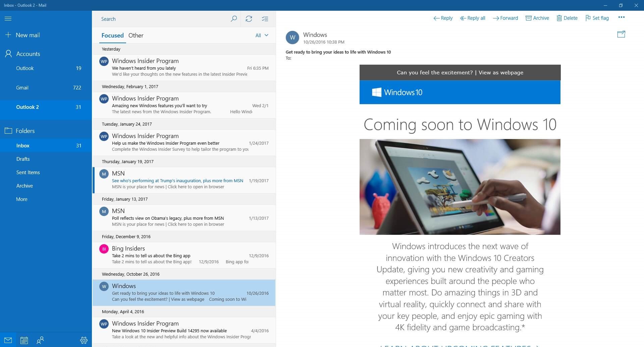Screen dimensions: 644x347
Task: Sync the mailbox with the refresh icon
Action: pos(249,19)
